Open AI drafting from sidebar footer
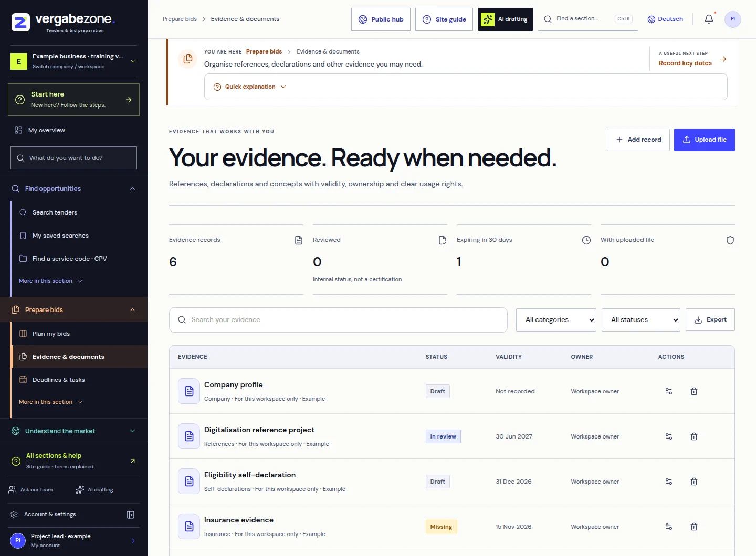 94,490
